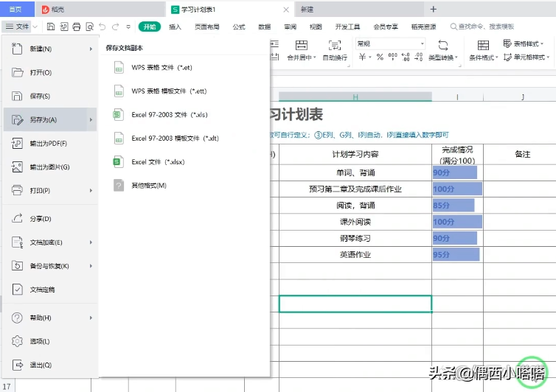The image size is (556, 392).
Task: Expand the quick access toolbar customize arrow
Action: 128,27
